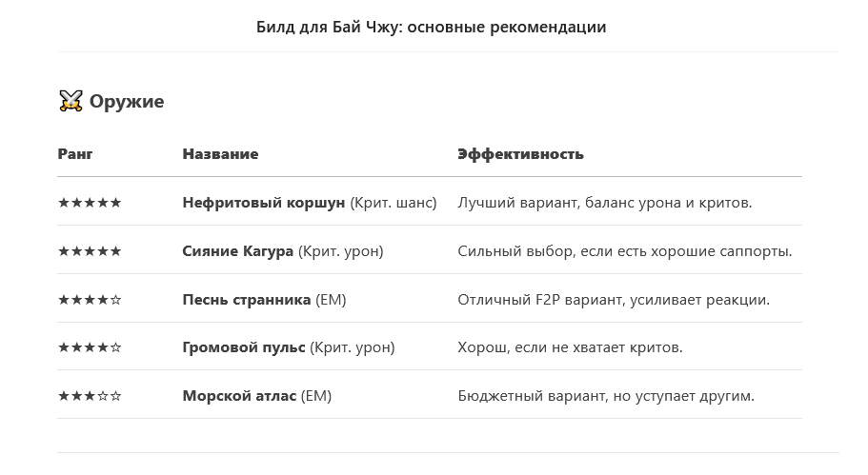Click the crossed swords icon beside Оружие
Image resolution: width=868 pixels, height=475 pixels.
click(71, 101)
